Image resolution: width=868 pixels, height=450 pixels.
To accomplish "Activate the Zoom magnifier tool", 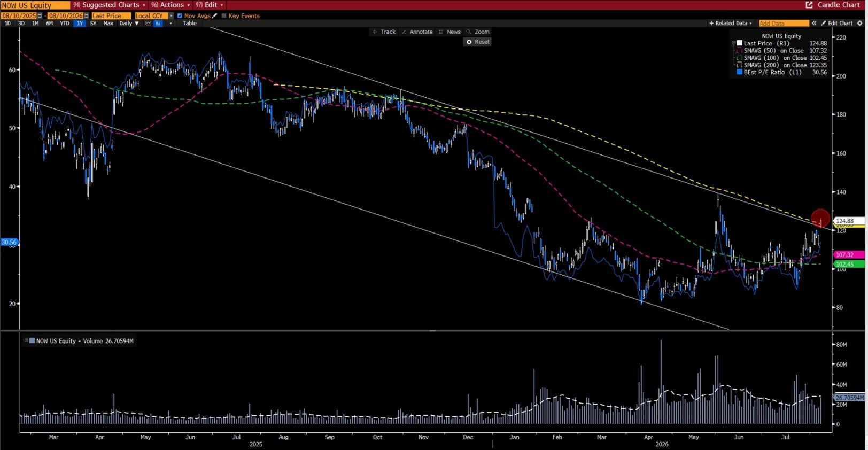I will point(477,32).
